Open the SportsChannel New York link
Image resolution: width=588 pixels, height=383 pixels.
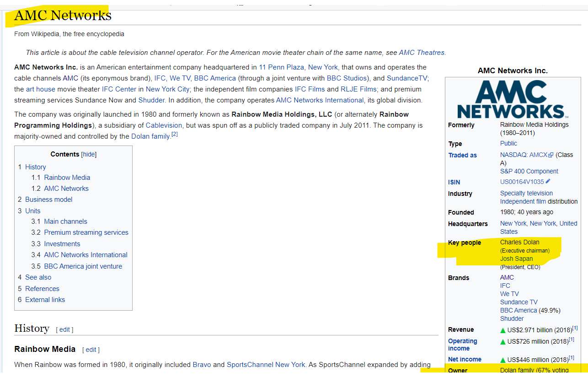point(266,365)
